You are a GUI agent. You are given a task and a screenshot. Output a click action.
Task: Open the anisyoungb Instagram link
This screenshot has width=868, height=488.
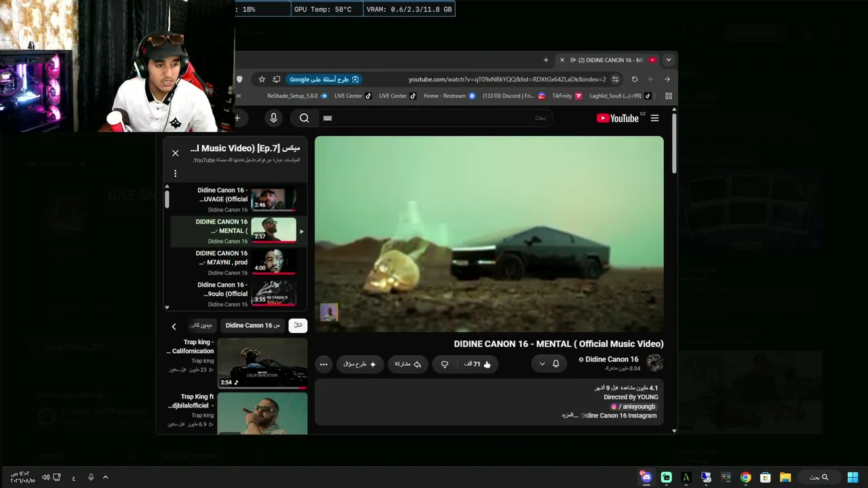tap(635, 407)
